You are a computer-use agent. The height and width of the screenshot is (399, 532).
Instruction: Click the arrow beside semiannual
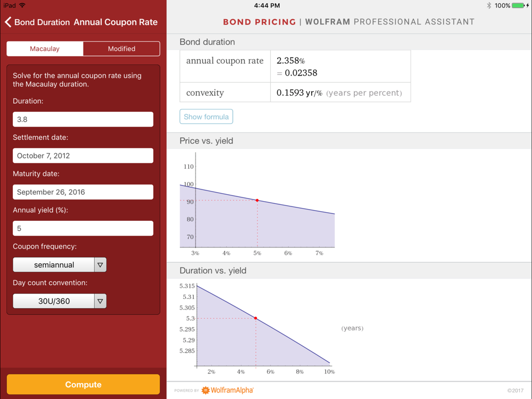[100, 264]
